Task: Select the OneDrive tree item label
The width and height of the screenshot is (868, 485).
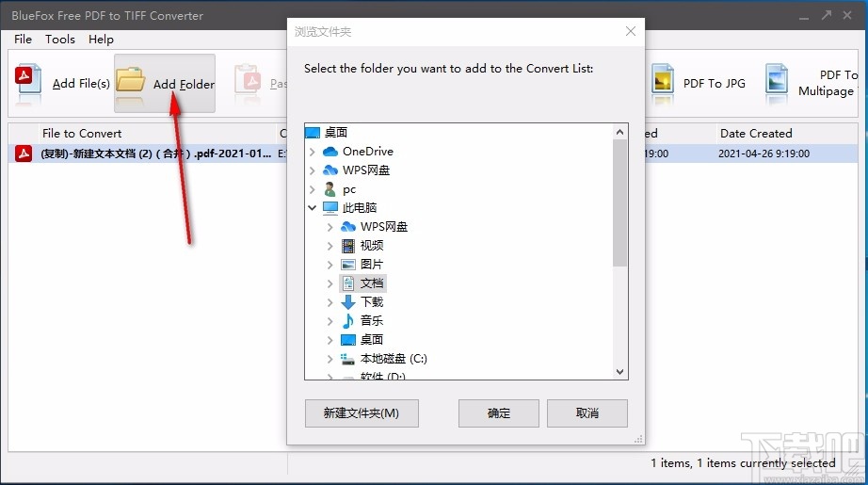Action: pyautogui.click(x=367, y=151)
